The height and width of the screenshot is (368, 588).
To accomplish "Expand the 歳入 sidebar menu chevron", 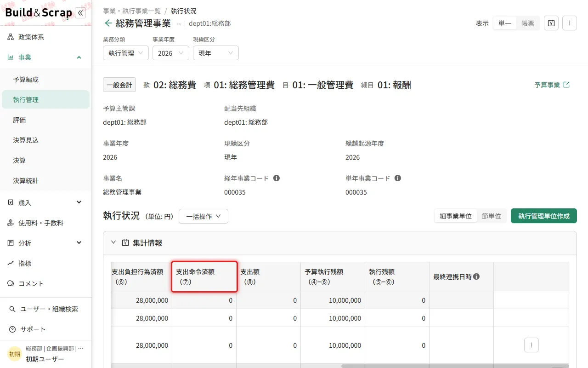I will tap(79, 202).
